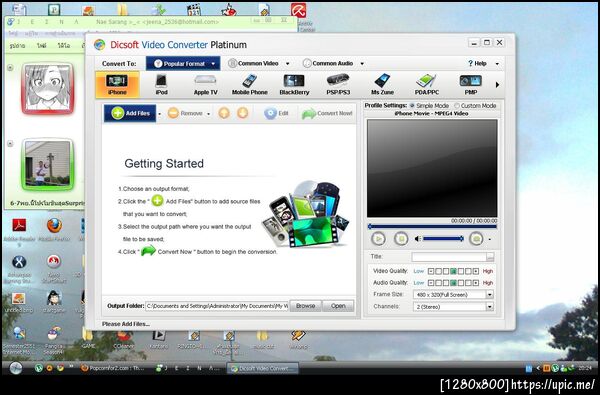Take a snapshot of the preview

click(476, 239)
